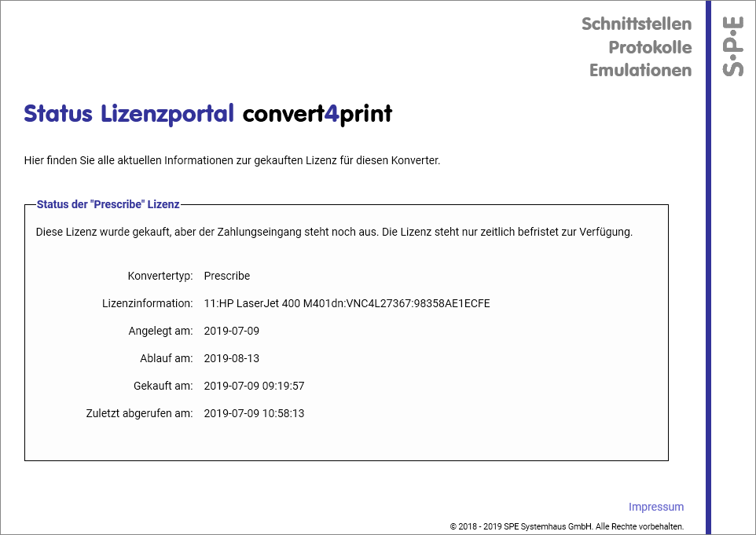Click the Ablauf am date 2019-08-13

[x=231, y=358]
